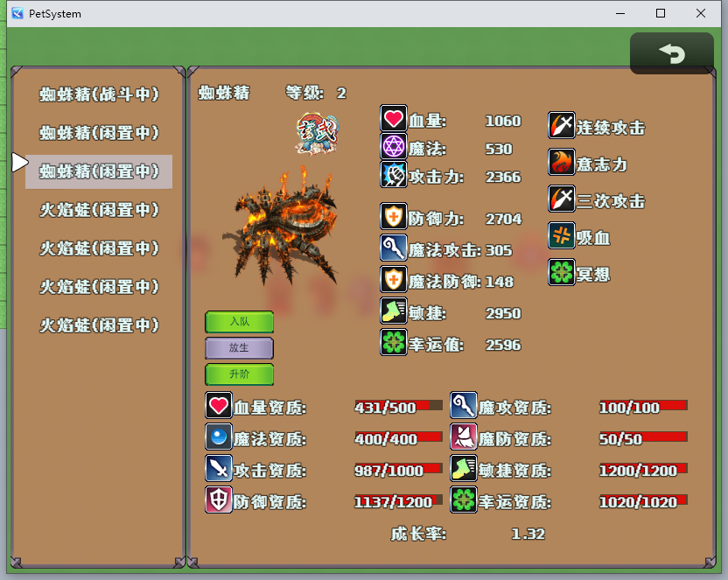Image resolution: width=728 pixels, height=580 pixels.
Task: Click the boot 敏捷 stat icon
Action: (x=393, y=311)
